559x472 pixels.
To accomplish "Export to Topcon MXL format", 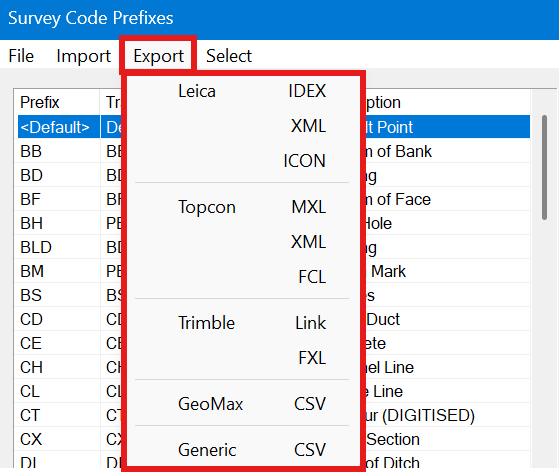I will coord(243,207).
